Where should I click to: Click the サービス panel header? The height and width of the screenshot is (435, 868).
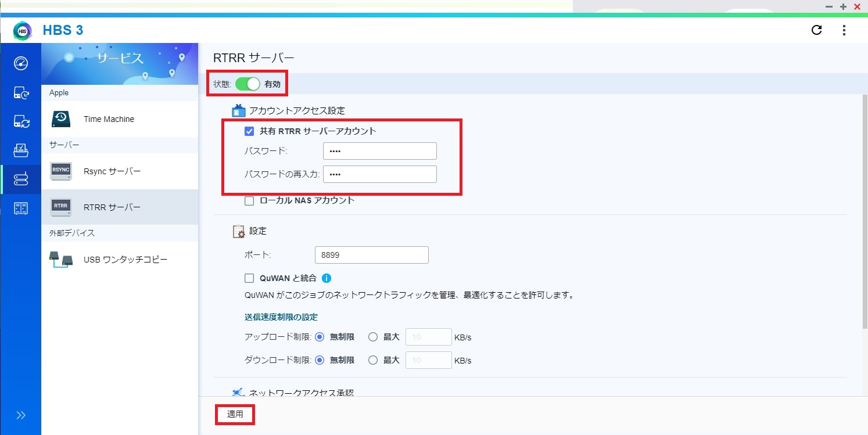click(120, 63)
